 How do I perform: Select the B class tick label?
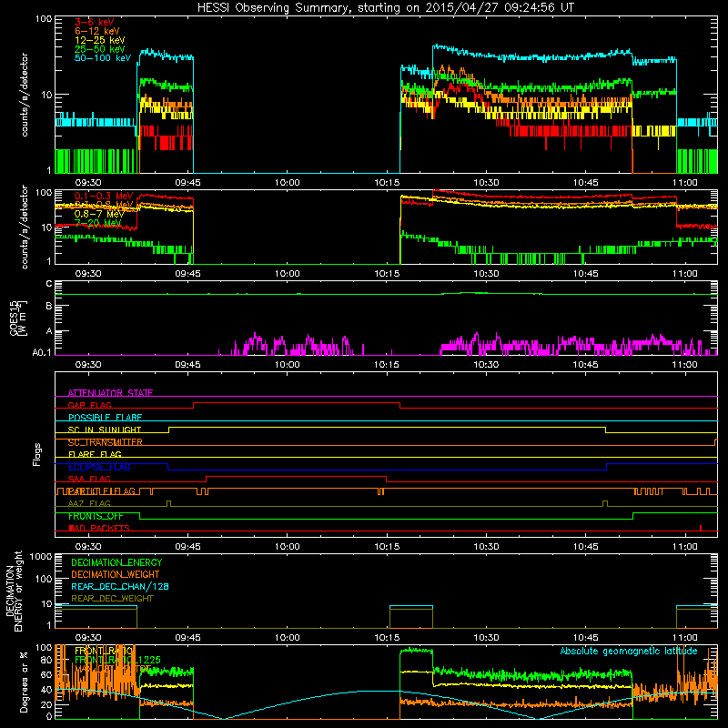pos(49,307)
